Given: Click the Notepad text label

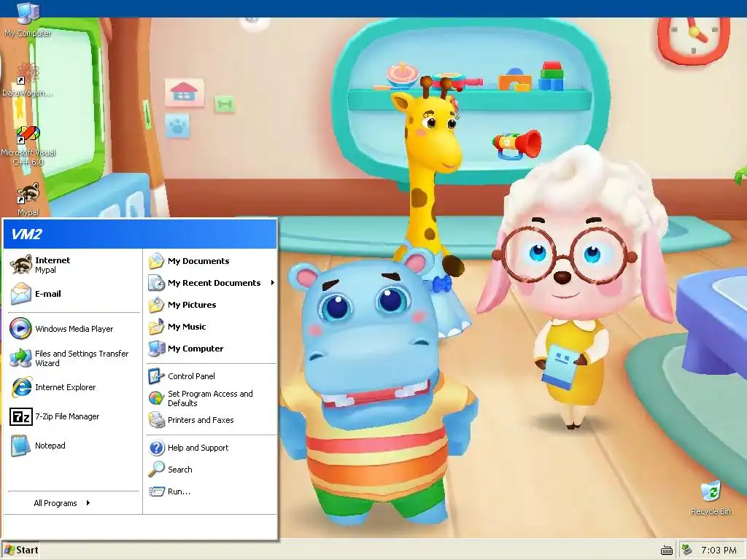Looking at the screenshot, I should (x=50, y=446).
